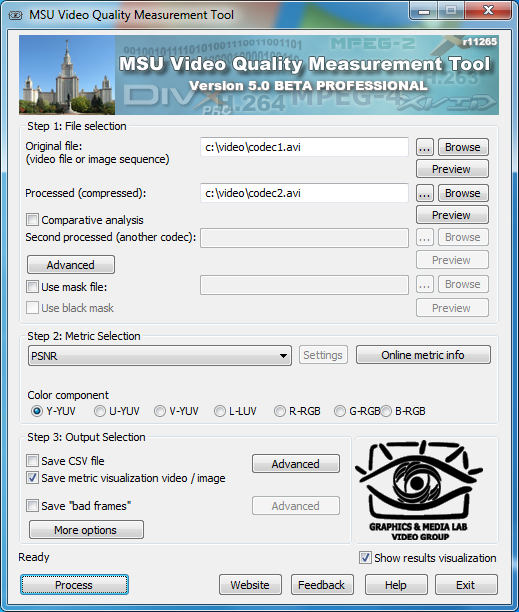Select the R-RGB color component
The image size is (519, 612).
[x=280, y=411]
